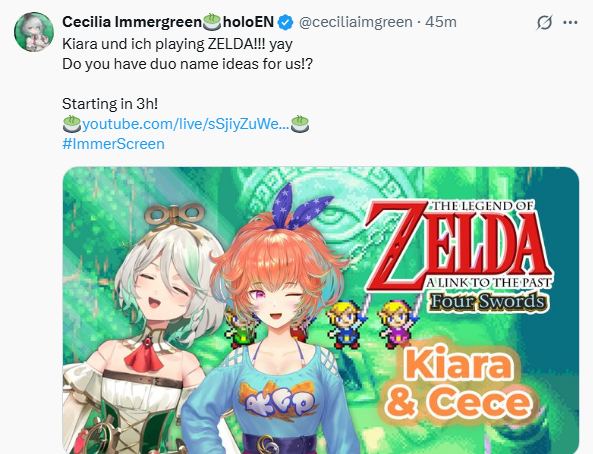Open the Zelda stream thumbnail image
This screenshot has width=593, height=454.
click(x=321, y=310)
